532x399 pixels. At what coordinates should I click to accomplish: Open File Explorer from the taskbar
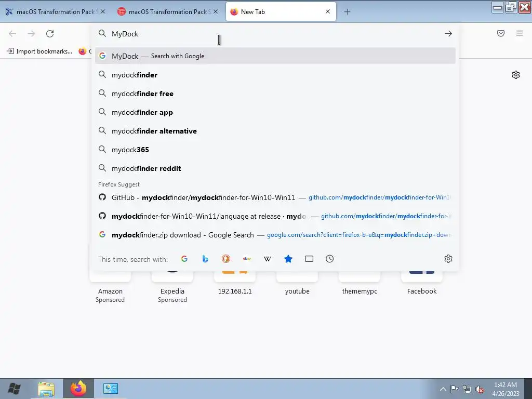pyautogui.click(x=46, y=389)
